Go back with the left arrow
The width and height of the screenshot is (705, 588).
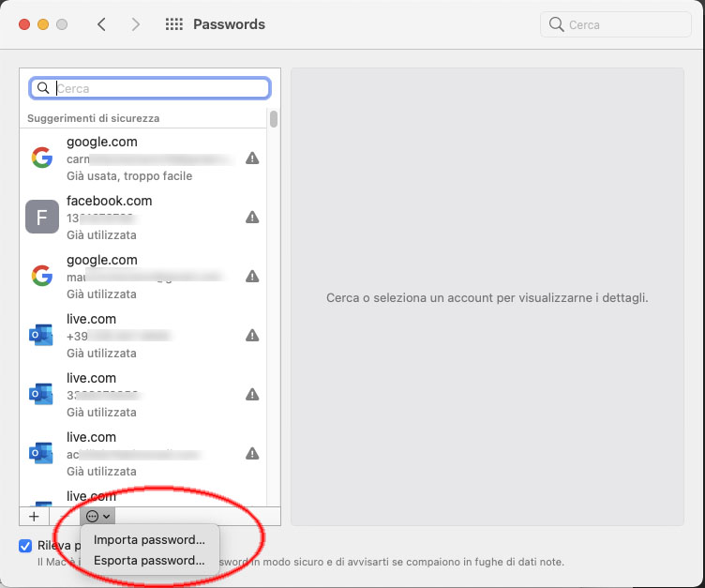(101, 24)
